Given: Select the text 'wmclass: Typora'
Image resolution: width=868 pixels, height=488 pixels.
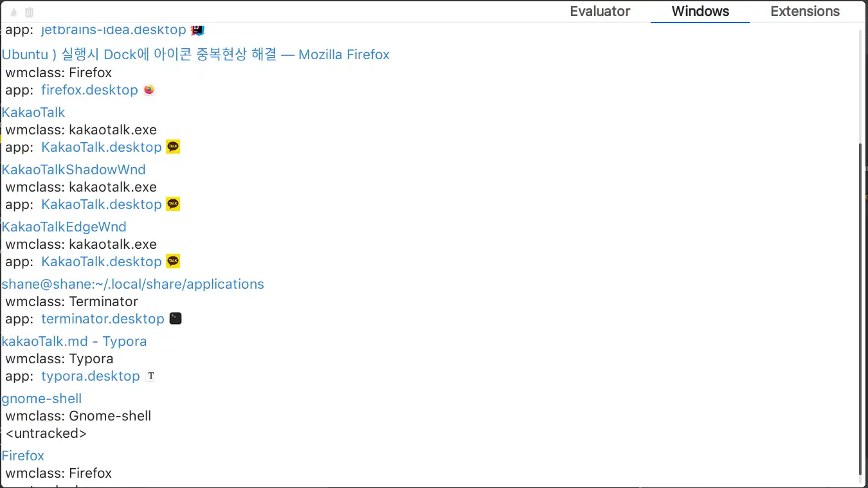Looking at the screenshot, I should tap(60, 359).
